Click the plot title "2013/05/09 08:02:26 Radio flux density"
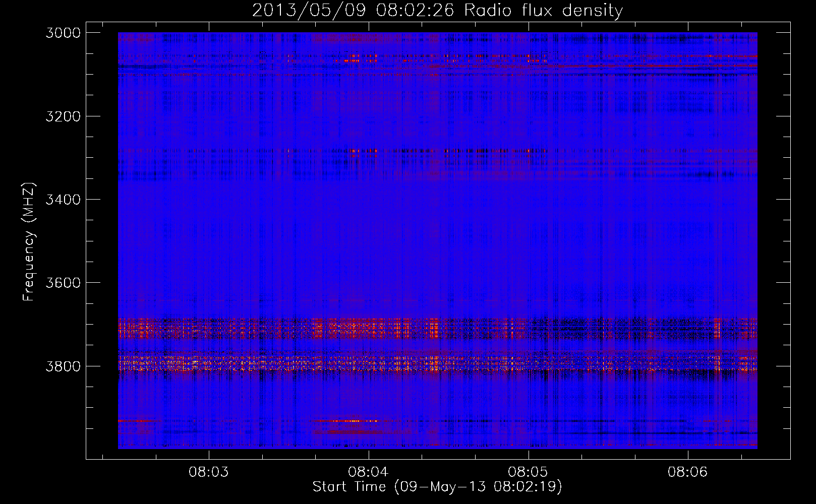816x504 pixels. [x=437, y=10]
